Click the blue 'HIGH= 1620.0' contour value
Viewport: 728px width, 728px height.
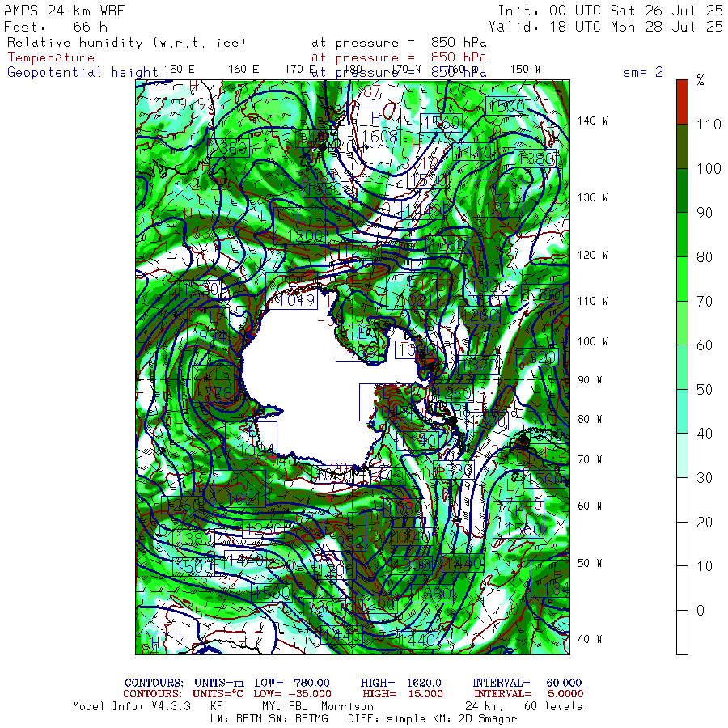(x=400, y=683)
